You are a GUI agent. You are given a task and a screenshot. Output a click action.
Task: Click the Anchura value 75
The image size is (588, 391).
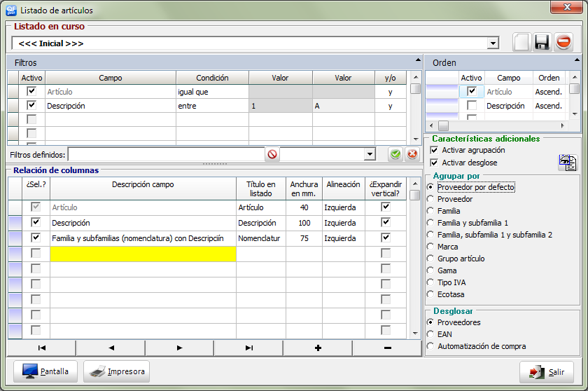[304, 238]
